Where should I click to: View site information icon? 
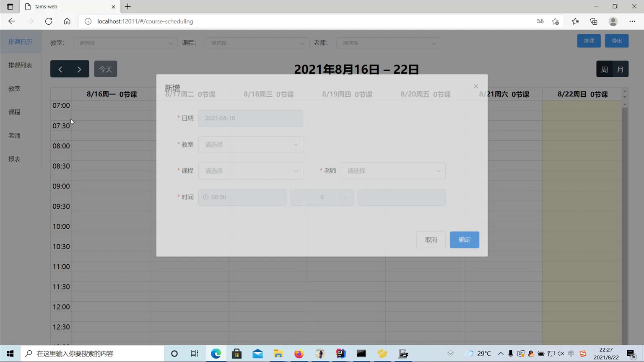88,21
